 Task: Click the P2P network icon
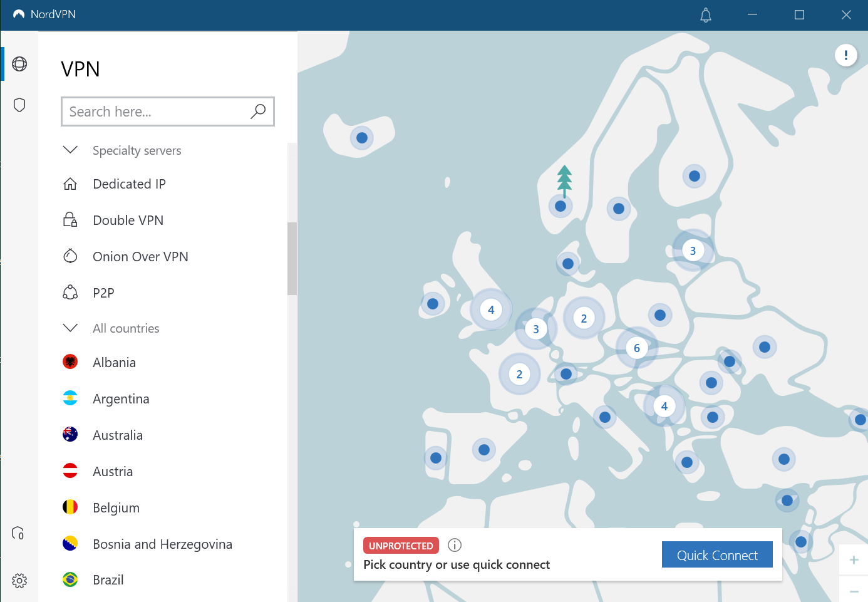pos(70,293)
